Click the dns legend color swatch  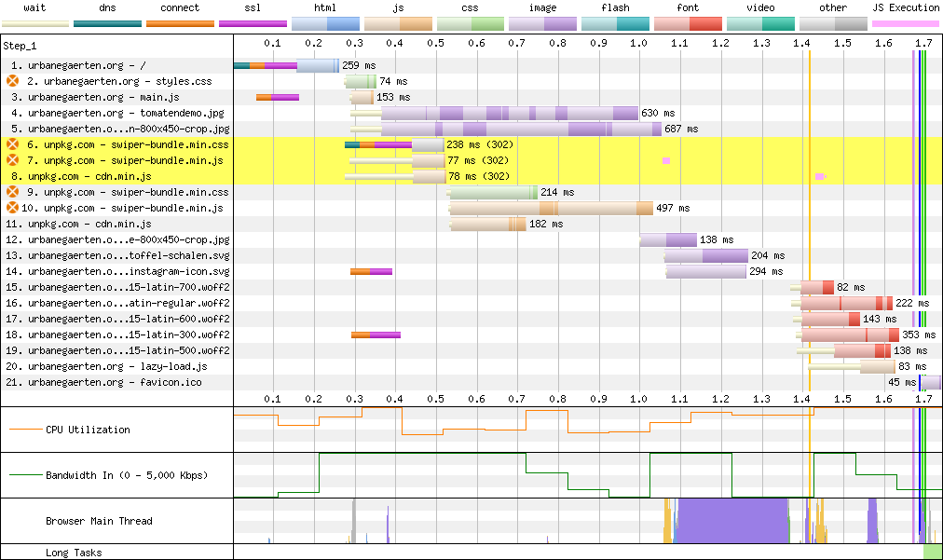[x=108, y=24]
